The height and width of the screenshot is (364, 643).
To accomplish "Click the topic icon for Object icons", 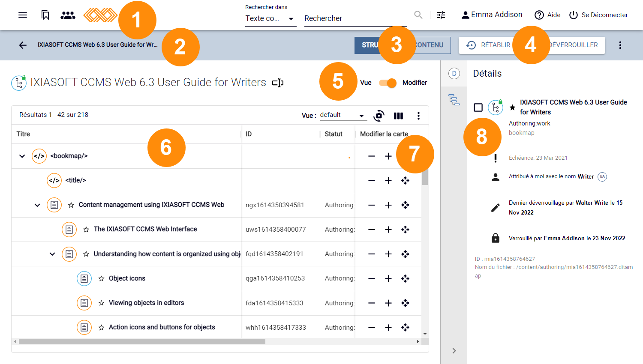I will tap(84, 278).
